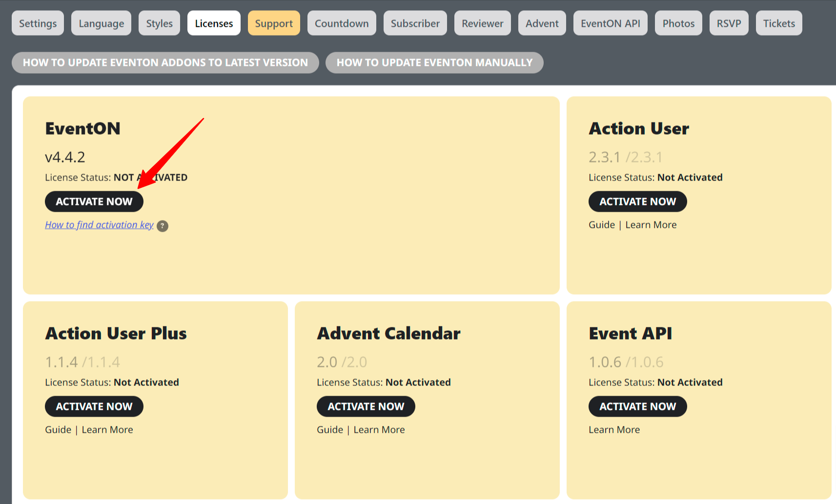
Task: Open How to Update EventON Manually guide
Action: pos(434,62)
